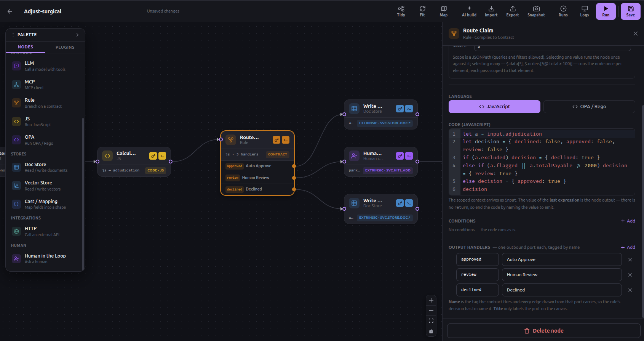Remove the approved output handler
The image size is (644, 341).
[x=630, y=259]
